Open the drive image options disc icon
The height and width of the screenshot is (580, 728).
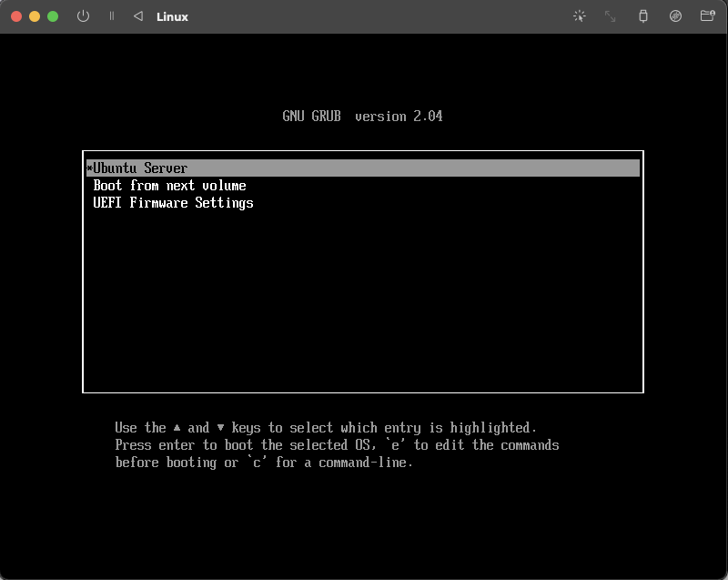click(675, 16)
